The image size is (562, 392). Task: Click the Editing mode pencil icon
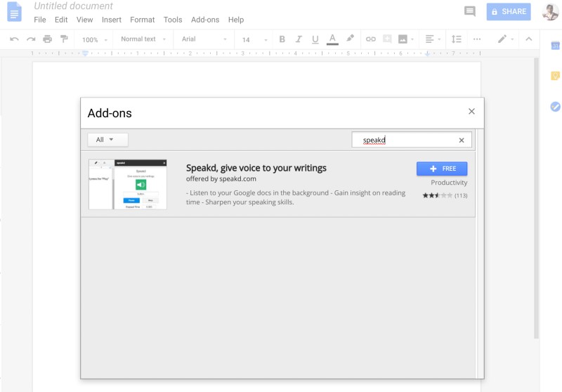(x=502, y=39)
